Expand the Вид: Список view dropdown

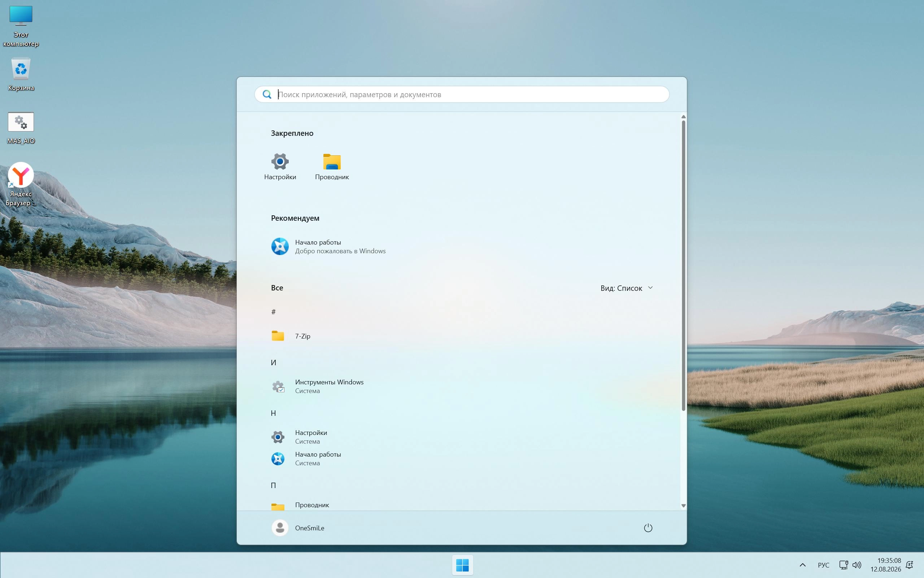[x=627, y=288]
